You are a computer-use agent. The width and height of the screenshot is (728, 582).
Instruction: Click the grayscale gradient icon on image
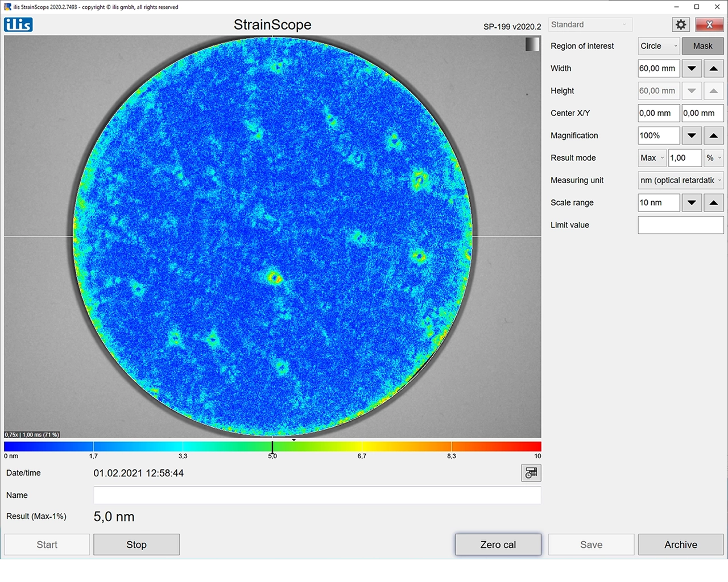click(532, 44)
